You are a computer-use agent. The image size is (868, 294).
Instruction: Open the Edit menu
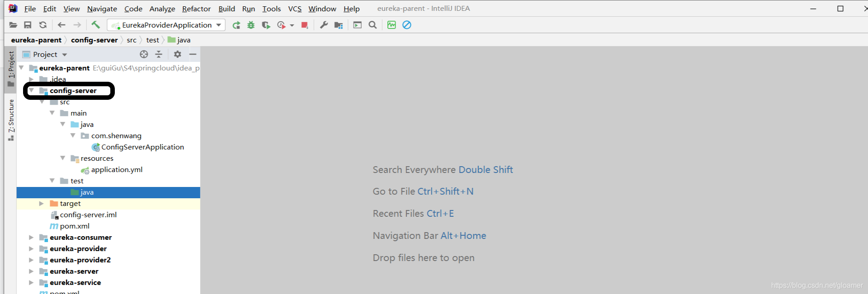click(x=50, y=9)
